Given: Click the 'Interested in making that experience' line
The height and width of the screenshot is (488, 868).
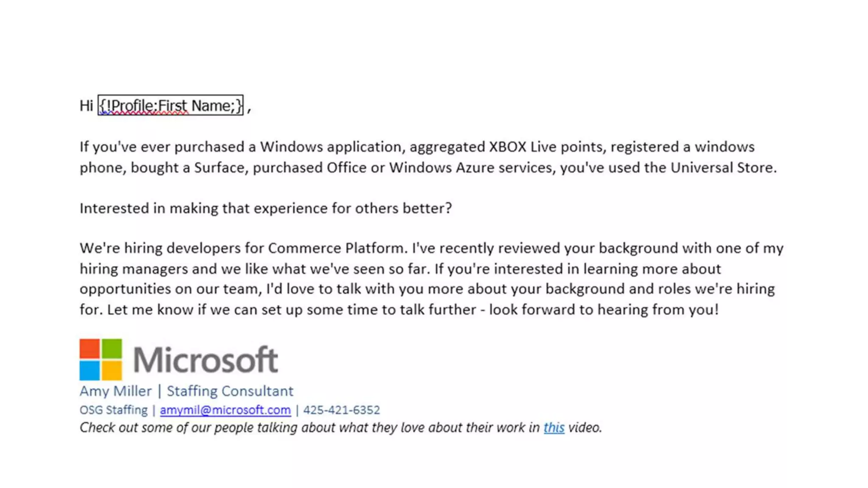Looking at the screenshot, I should tap(266, 208).
